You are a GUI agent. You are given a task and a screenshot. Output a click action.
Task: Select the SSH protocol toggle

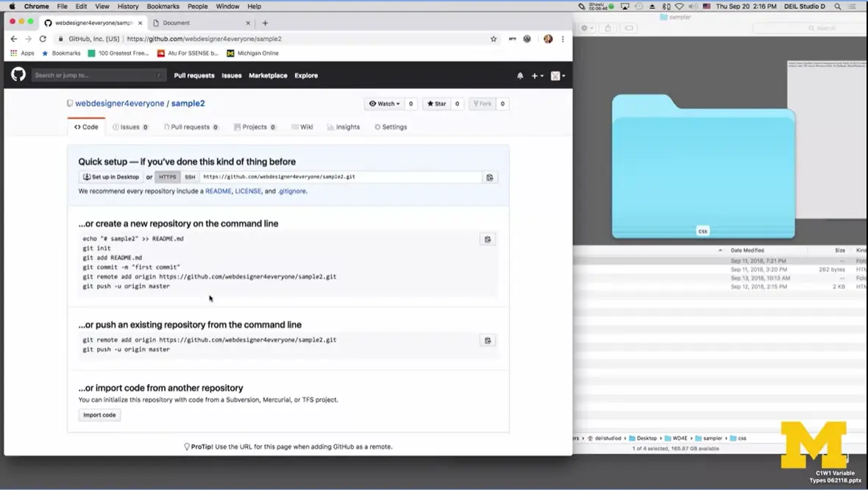click(190, 177)
